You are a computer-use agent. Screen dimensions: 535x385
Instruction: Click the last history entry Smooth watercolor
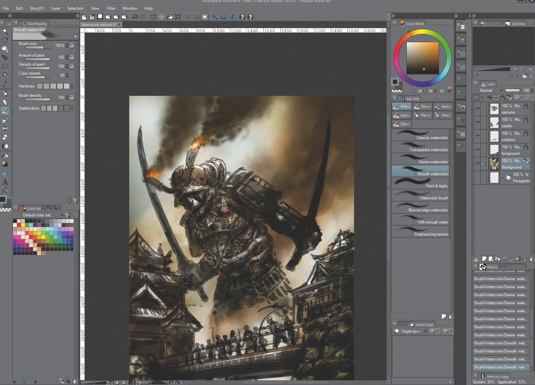pyautogui.click(x=501, y=367)
